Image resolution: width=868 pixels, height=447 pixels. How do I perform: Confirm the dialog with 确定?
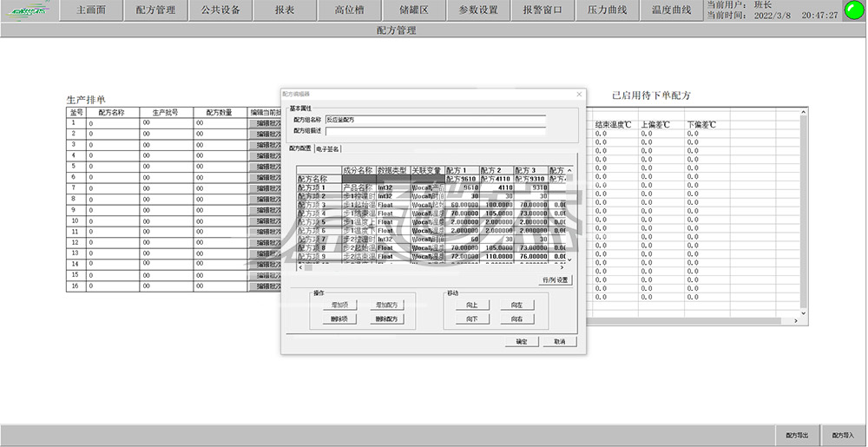521,342
